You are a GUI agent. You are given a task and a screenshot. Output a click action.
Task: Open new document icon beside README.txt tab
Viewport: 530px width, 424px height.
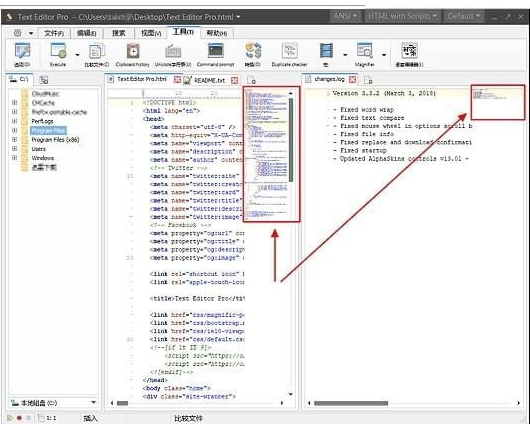pyautogui.click(x=251, y=80)
